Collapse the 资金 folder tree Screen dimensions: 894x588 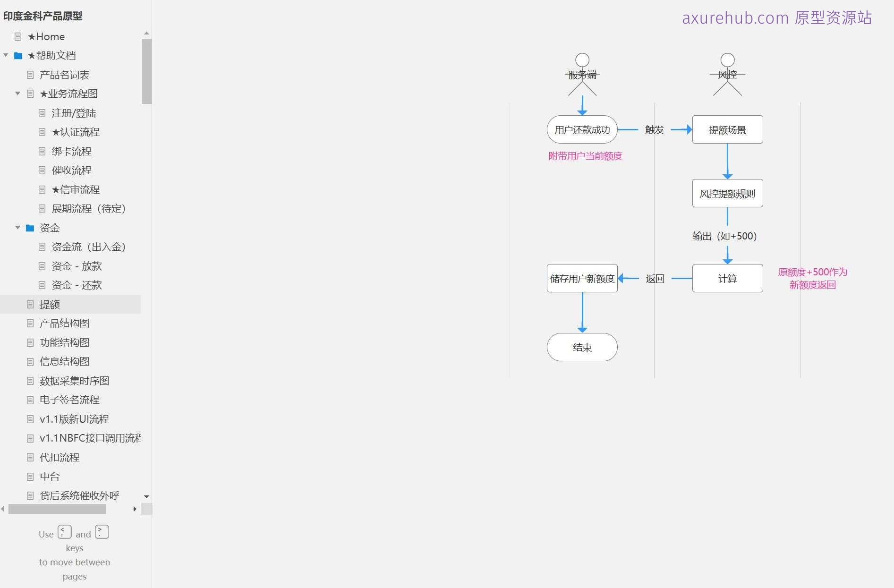(17, 228)
